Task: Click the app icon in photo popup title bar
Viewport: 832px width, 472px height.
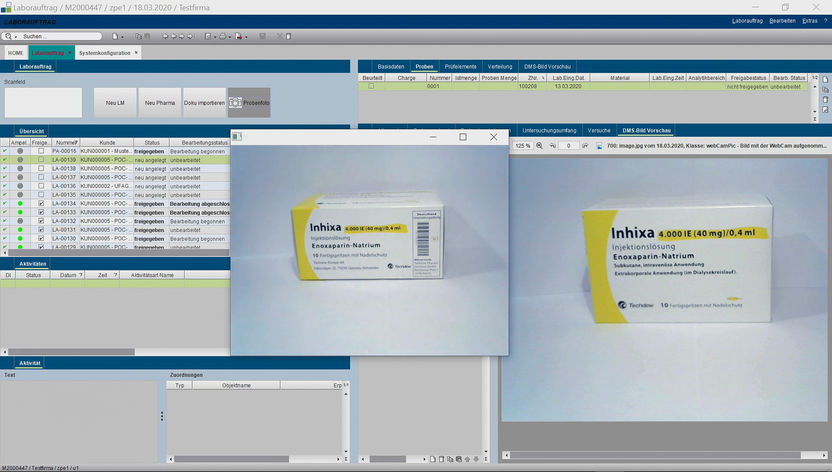Action: click(x=237, y=137)
